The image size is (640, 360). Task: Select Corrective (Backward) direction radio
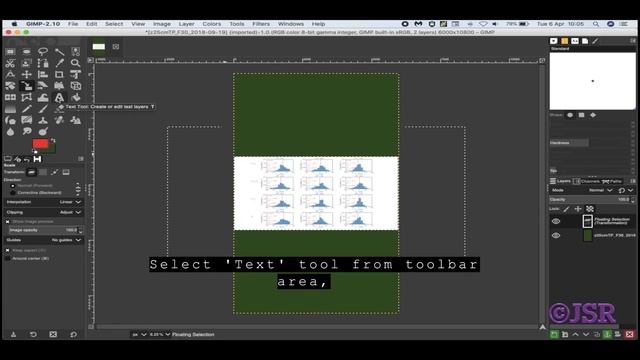click(13, 193)
